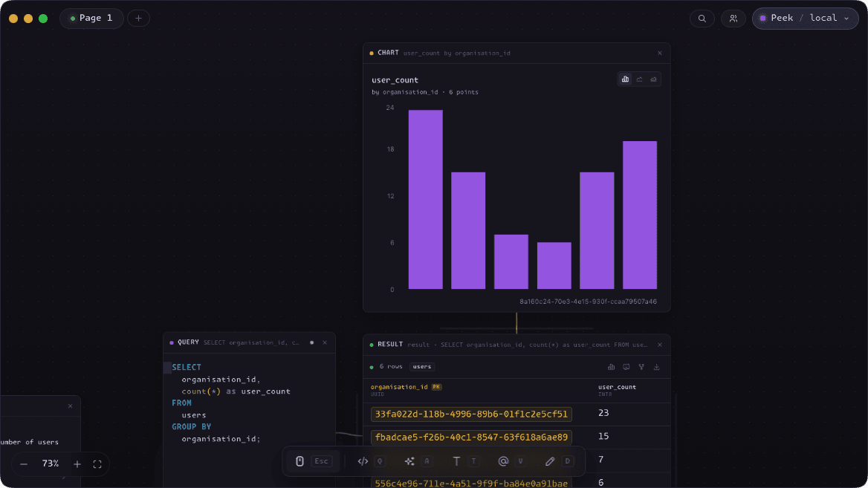This screenshot has width=868, height=488.
Task: Click the CHART panel title
Action: (388, 53)
